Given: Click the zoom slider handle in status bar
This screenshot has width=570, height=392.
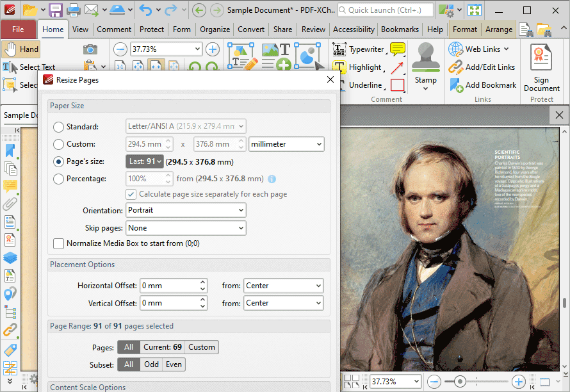Looking at the screenshot, I should 460,382.
